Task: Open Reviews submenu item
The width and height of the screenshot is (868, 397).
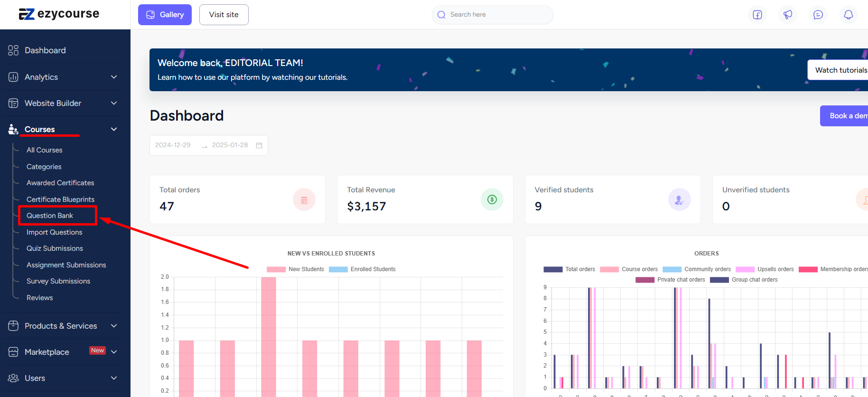Action: tap(40, 298)
